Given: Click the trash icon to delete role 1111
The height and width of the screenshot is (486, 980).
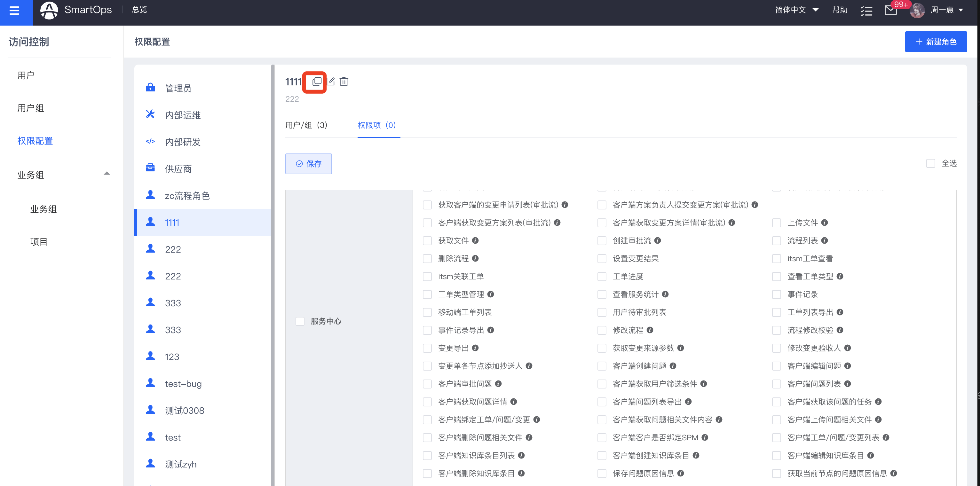Looking at the screenshot, I should point(344,82).
